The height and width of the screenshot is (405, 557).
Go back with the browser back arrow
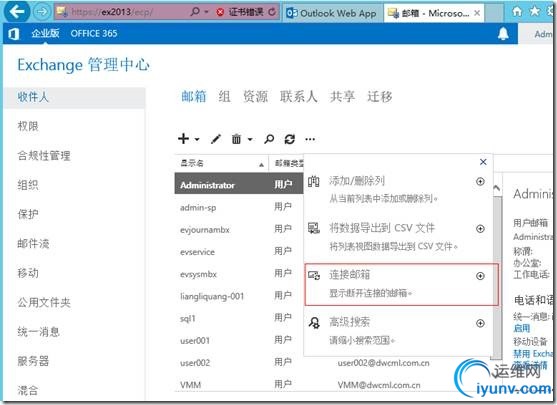pyautogui.click(x=16, y=11)
